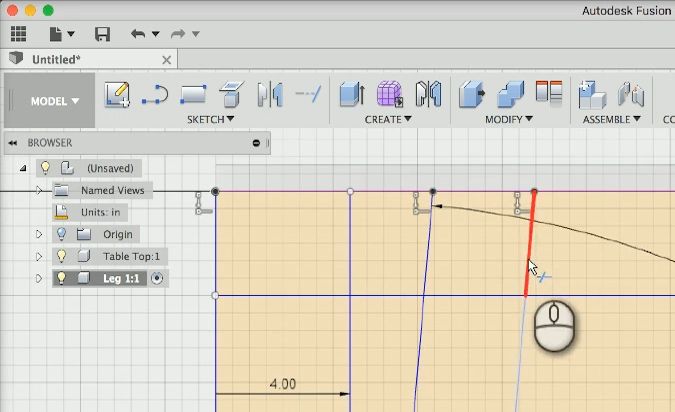Open the MODEL workspace dropdown
The image size is (675, 412).
pyautogui.click(x=54, y=101)
